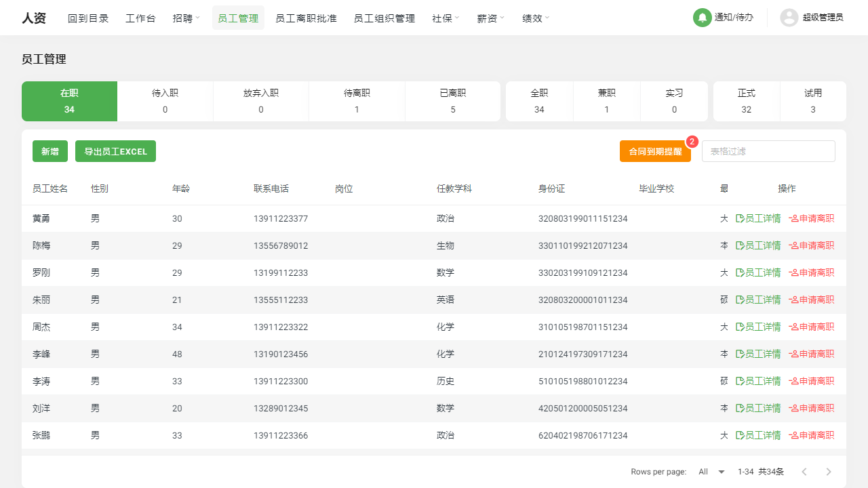Open 员工详情 for 刘洋
Viewport: 868px width, 488px height.
coord(757,408)
